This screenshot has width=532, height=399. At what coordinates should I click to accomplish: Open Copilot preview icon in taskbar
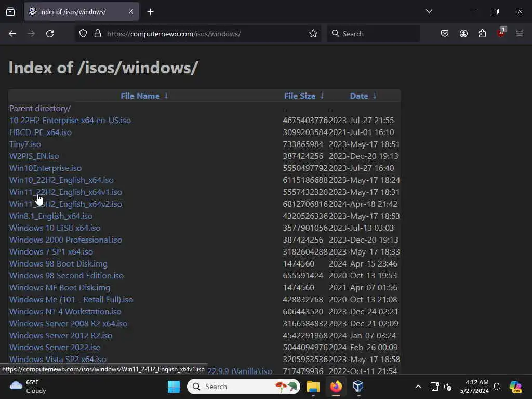(515, 387)
